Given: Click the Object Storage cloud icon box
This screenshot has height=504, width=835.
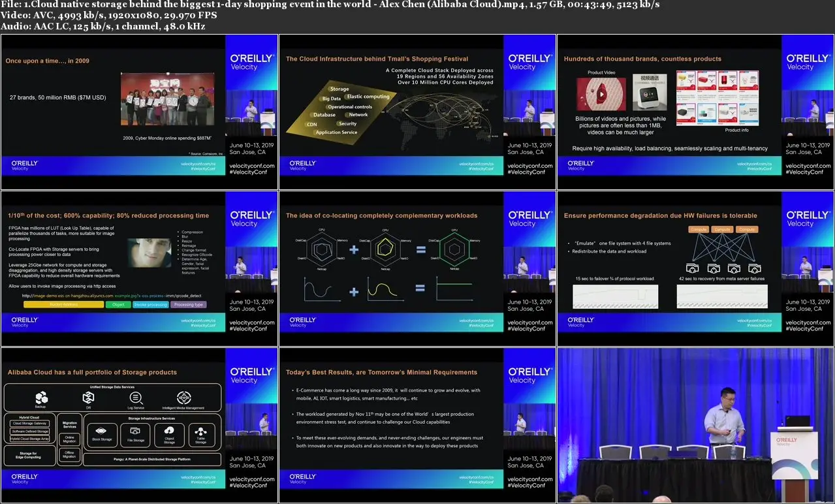Looking at the screenshot, I should 169,435.
